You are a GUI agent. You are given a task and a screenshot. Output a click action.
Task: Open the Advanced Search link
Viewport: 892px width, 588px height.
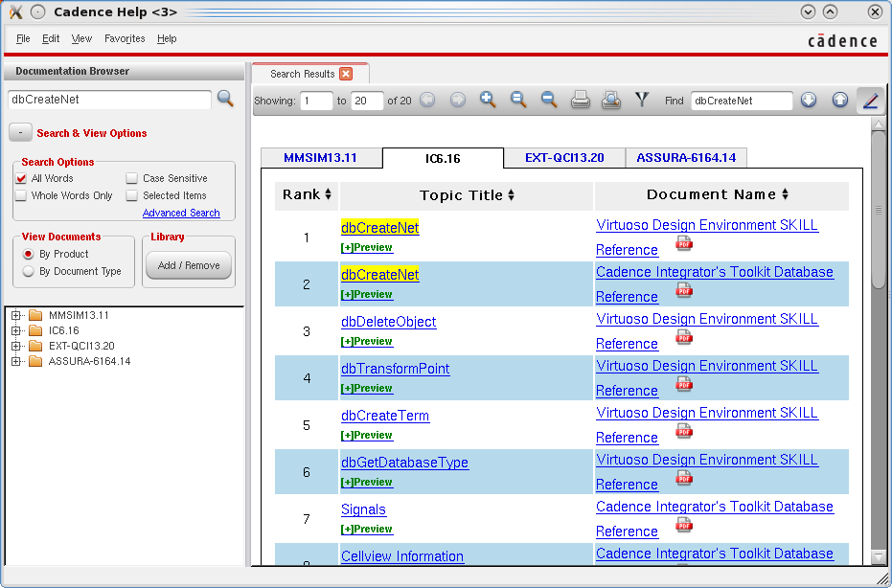tap(181, 213)
